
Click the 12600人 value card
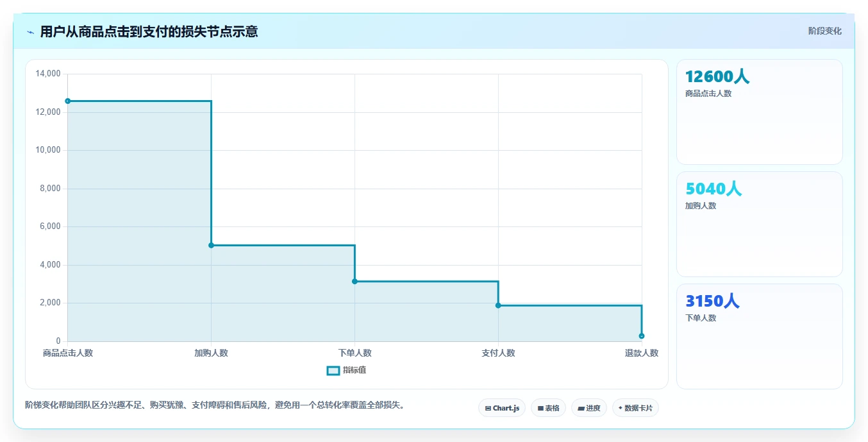pos(760,112)
